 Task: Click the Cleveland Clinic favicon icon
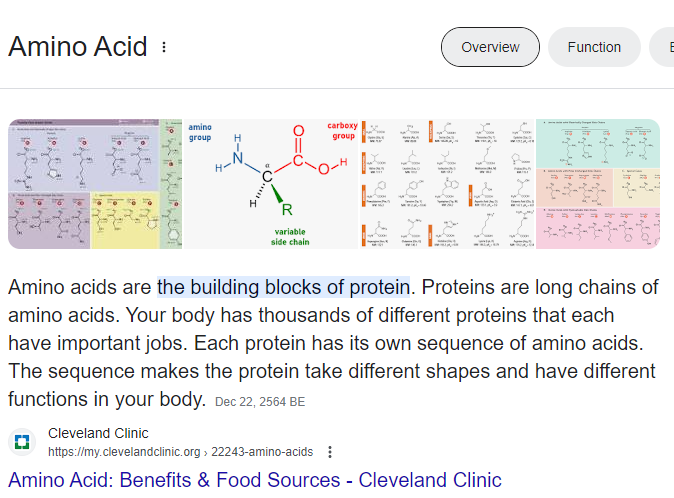click(22, 442)
